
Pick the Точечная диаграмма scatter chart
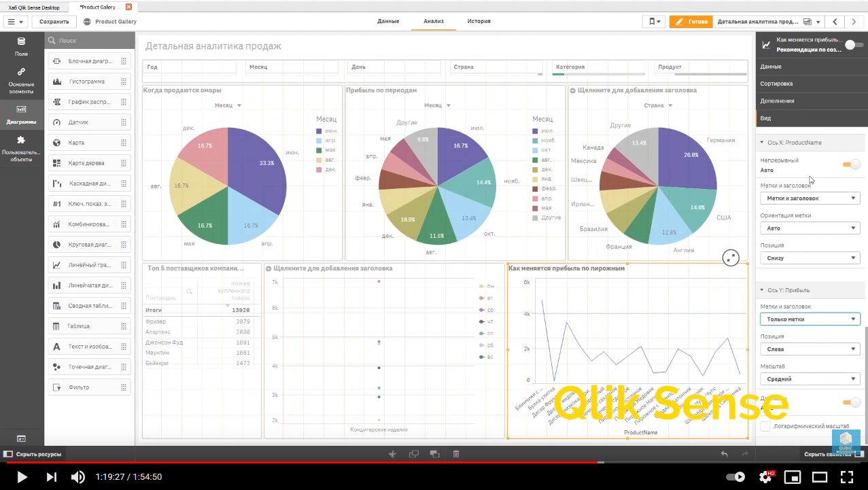coord(88,367)
